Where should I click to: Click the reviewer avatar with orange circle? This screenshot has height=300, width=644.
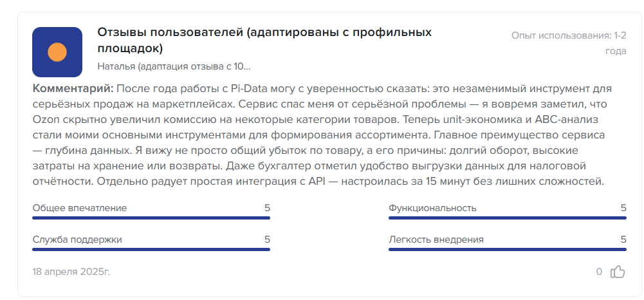tap(57, 52)
